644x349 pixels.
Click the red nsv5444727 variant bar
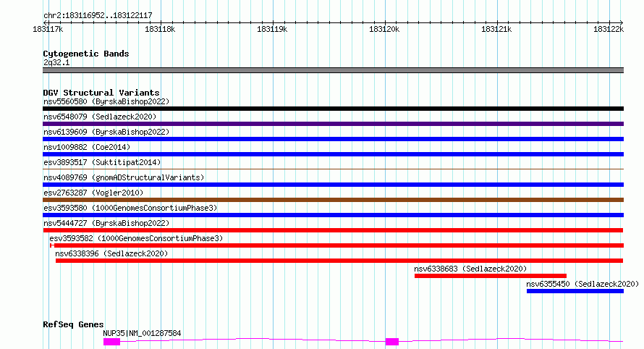pyautogui.click(x=333, y=230)
